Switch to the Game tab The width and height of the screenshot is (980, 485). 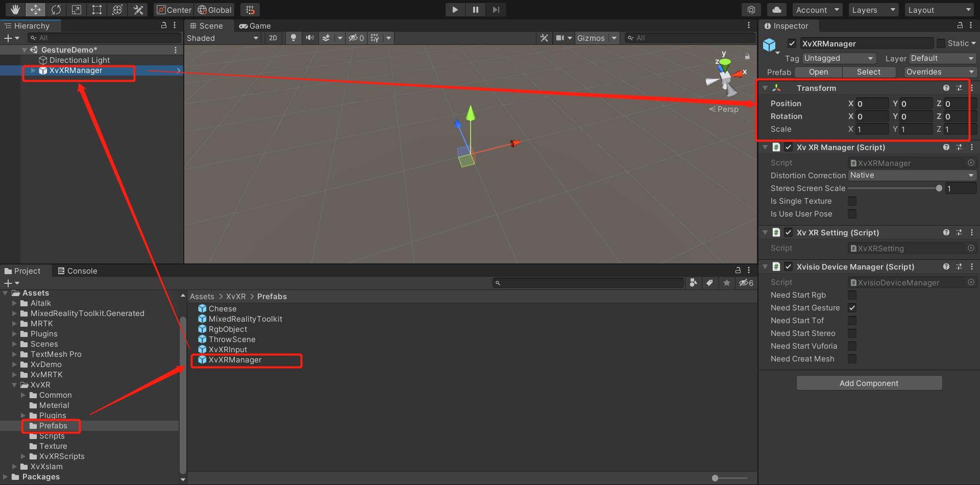pyautogui.click(x=255, y=26)
